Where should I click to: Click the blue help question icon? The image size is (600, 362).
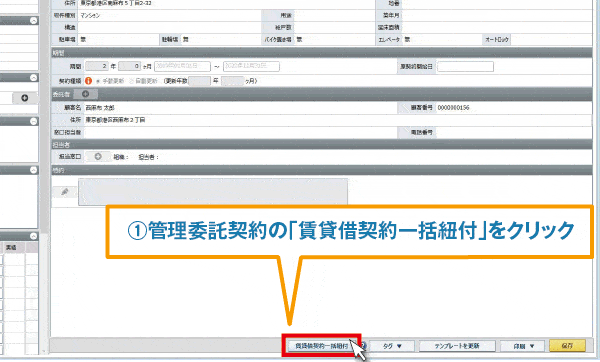[363, 346]
